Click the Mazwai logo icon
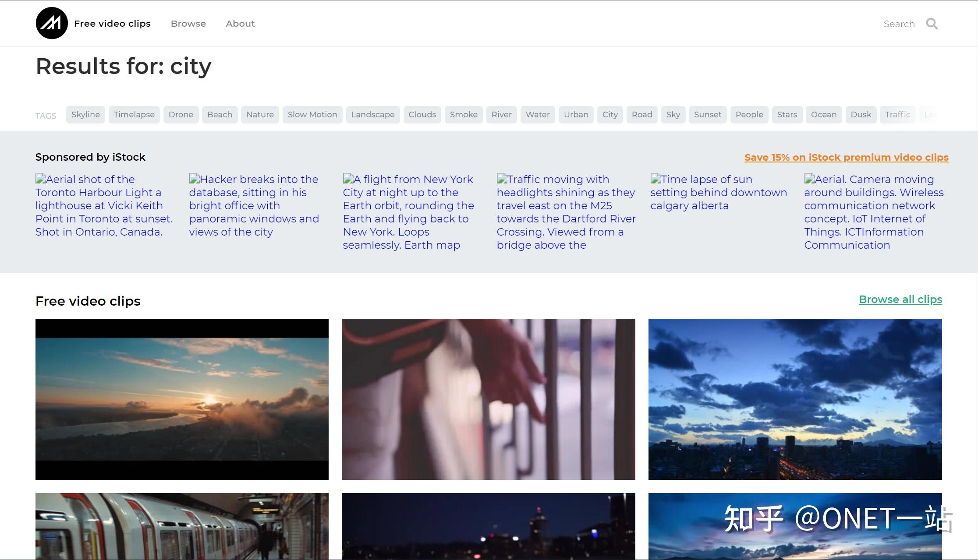Screen dimensions: 978x560 coord(52,23)
